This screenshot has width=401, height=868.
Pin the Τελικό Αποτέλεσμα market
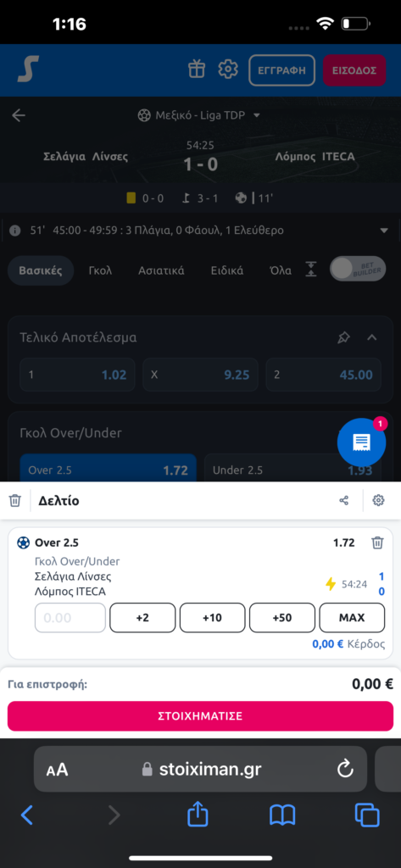pos(344,337)
